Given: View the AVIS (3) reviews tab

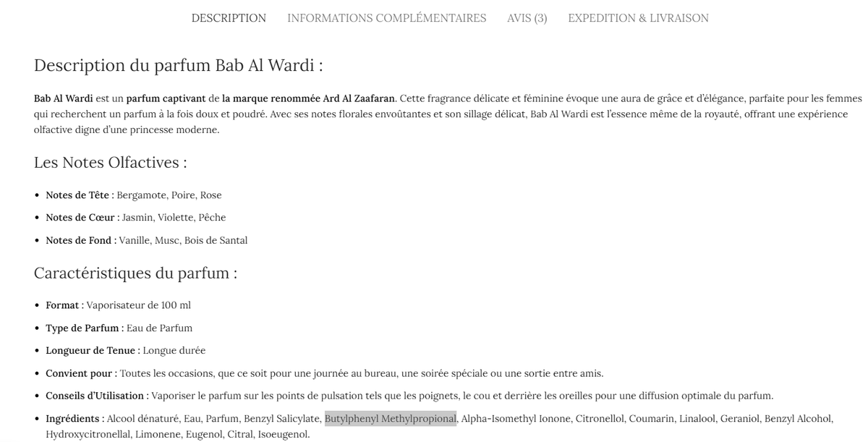Looking at the screenshot, I should tap(527, 18).
